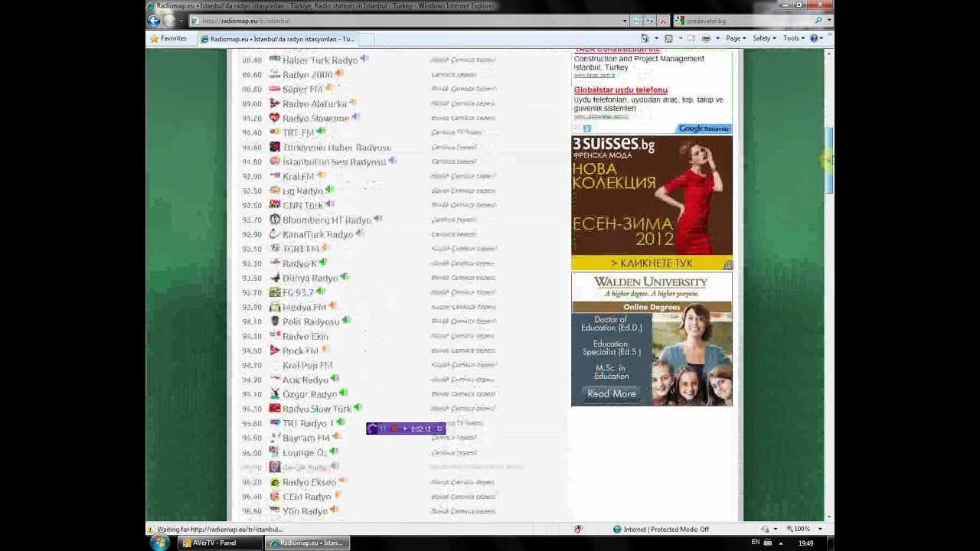Click the green speaker icon beside Polis Radyosu
Image resolution: width=980 pixels, height=551 pixels.
[x=346, y=321]
